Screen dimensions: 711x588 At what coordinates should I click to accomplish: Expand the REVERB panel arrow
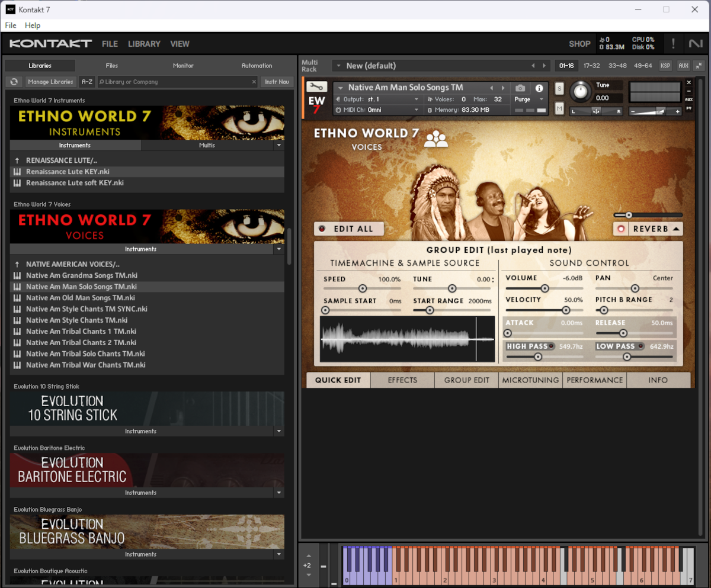tap(676, 229)
